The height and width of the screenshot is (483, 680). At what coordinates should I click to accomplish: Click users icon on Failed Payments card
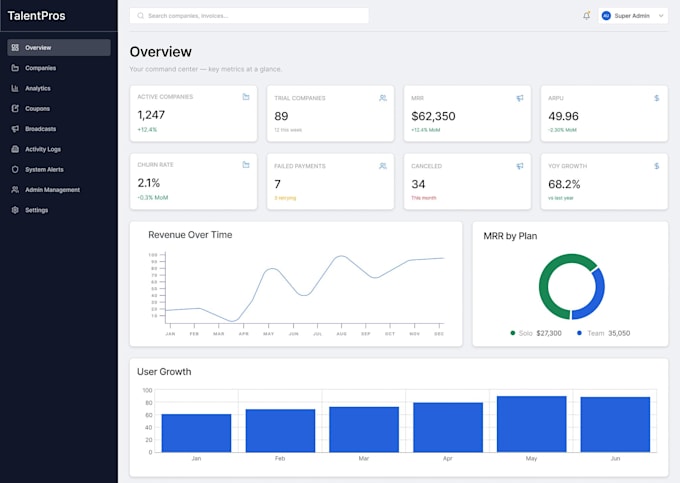tap(383, 166)
